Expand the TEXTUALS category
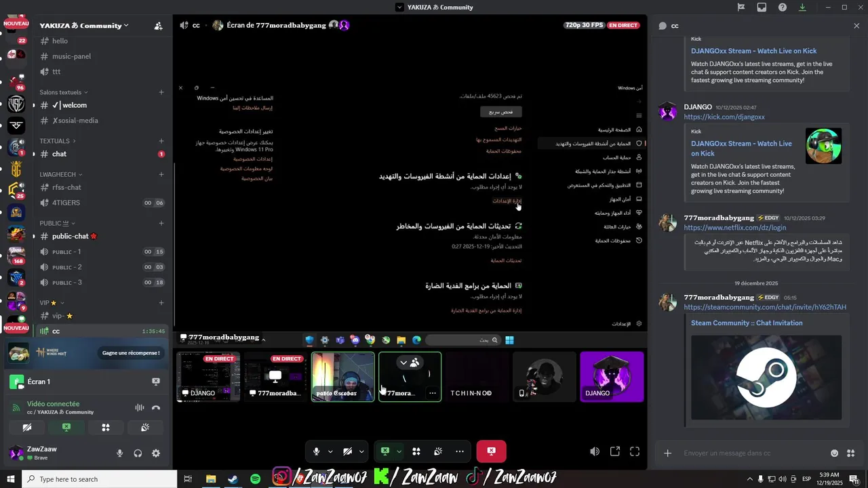Screen dimensions: 868x488 (58, 141)
